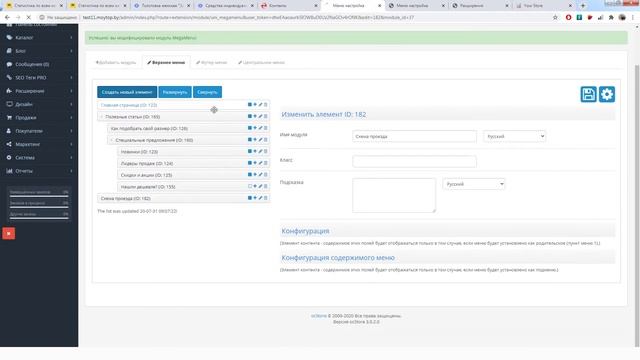The image size is (640, 360).
Task: Enable empty status square on 'Нашли дешевле?' row
Action: pyautogui.click(x=250, y=187)
